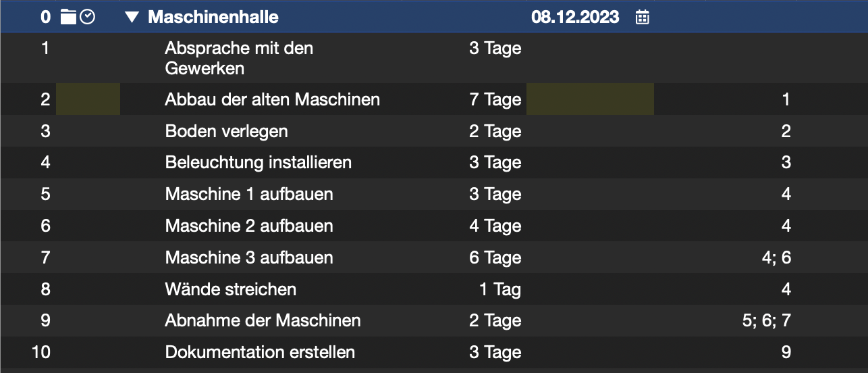The height and width of the screenshot is (373, 868).
Task: Click predecessors 5; 6; 7 of Abnahme
Action: pyautogui.click(x=766, y=321)
